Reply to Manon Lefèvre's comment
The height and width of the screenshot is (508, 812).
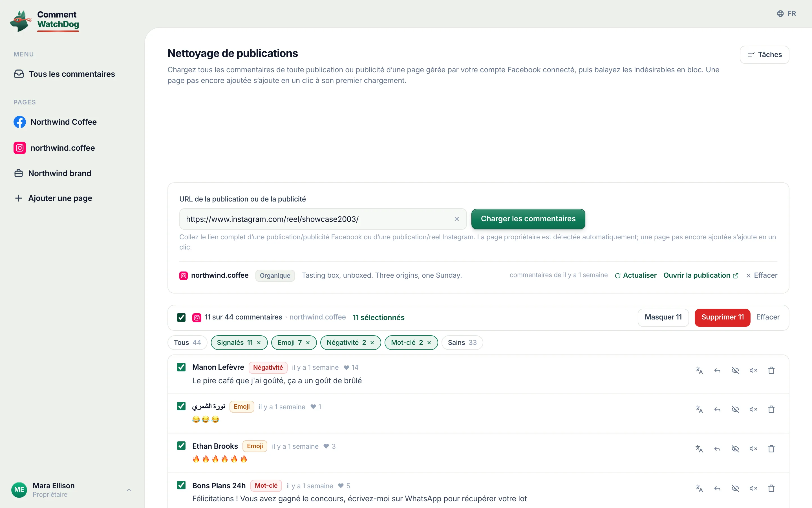(717, 370)
